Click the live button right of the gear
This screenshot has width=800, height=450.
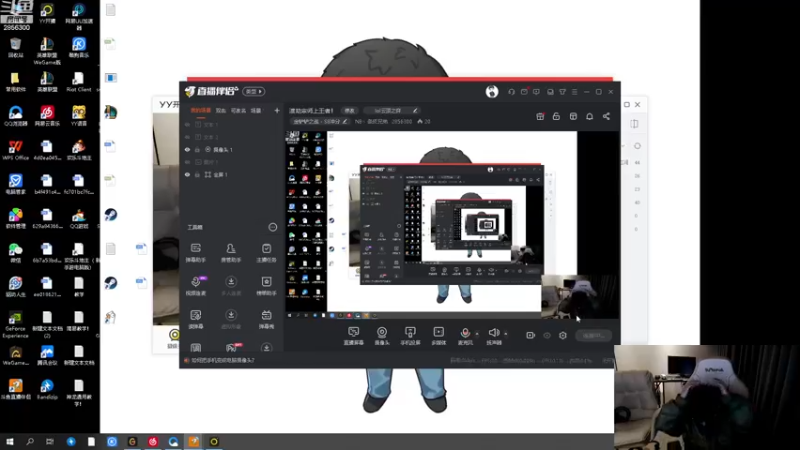point(593,335)
